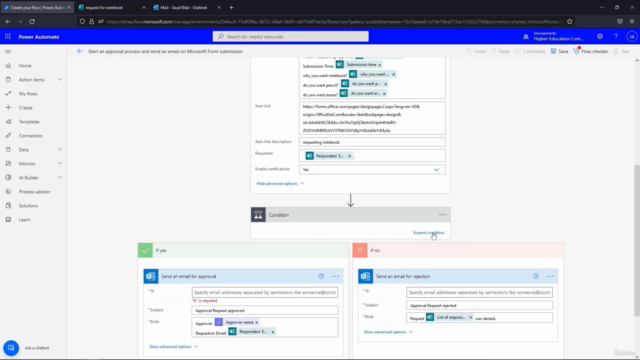This screenshot has width=640, height=360.
Task: Click Test in the toolbar
Action: (622, 51)
